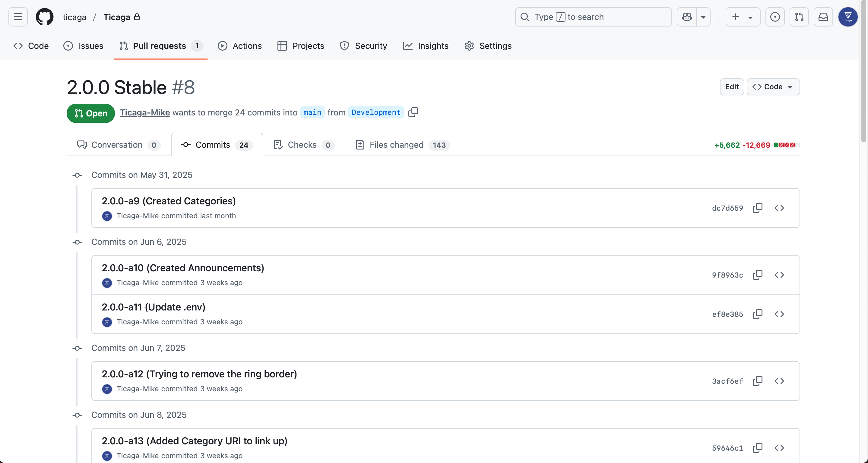Open the global navigation hamburger menu
Viewport: 868px width, 463px height.
[x=18, y=17]
